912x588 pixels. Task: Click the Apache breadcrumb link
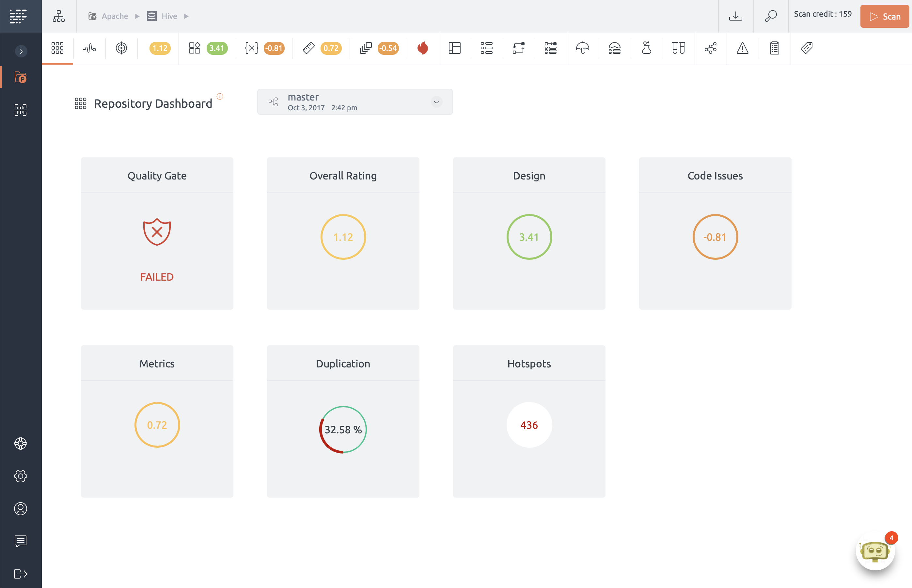click(115, 16)
